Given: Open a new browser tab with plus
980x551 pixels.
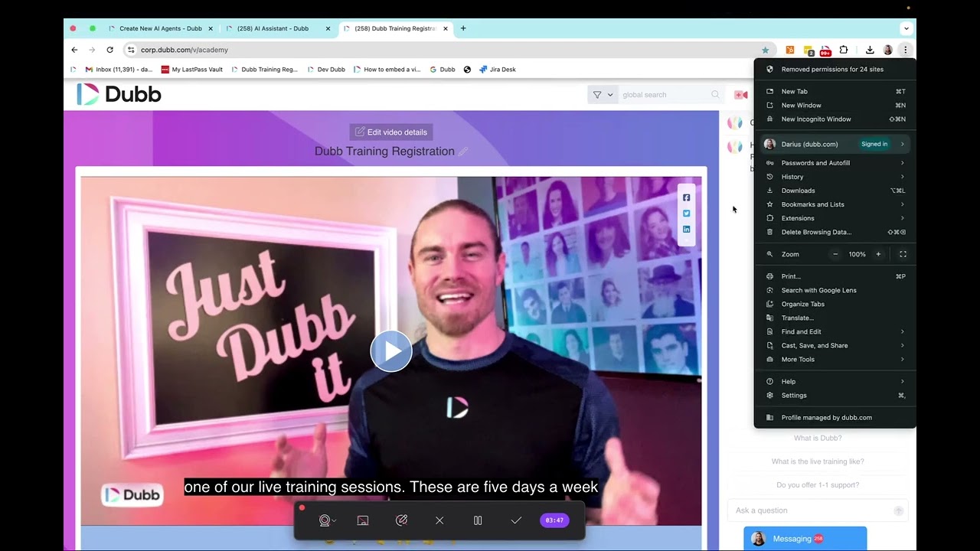Looking at the screenshot, I should coord(463,28).
